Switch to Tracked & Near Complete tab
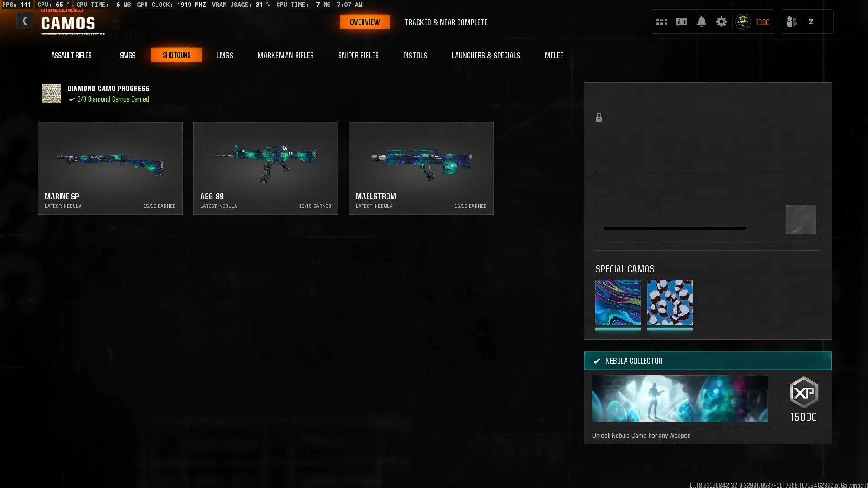The image size is (868, 488). point(446,23)
